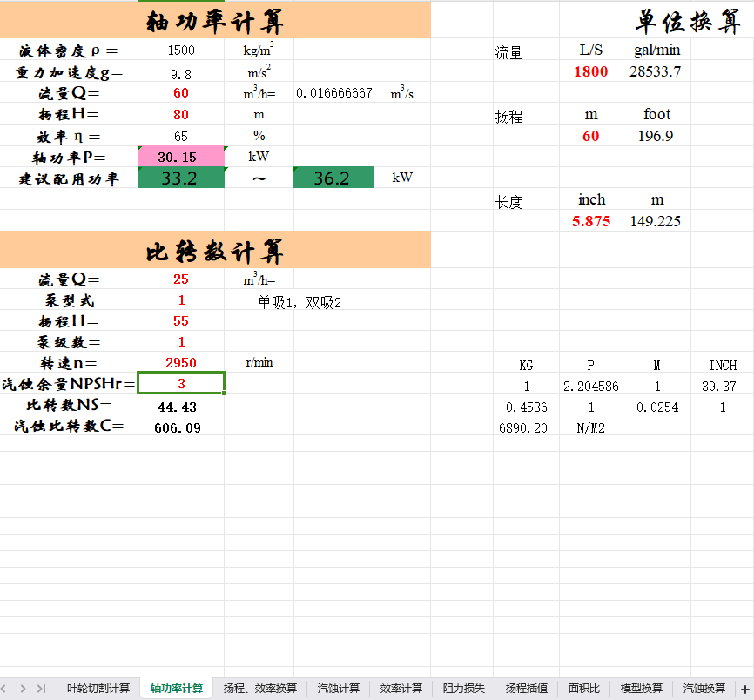This screenshot has height=700, width=754.
Task: Select the inch value 5.875
Action: (590, 220)
